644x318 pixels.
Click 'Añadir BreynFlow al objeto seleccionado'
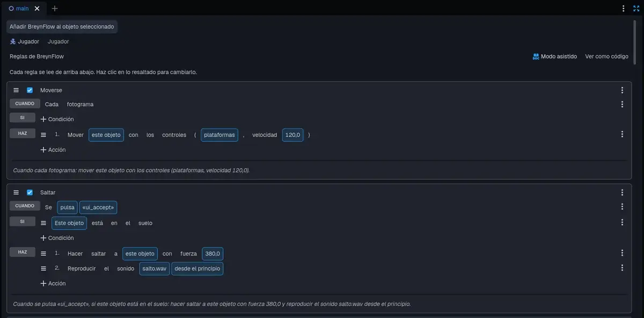[62, 27]
